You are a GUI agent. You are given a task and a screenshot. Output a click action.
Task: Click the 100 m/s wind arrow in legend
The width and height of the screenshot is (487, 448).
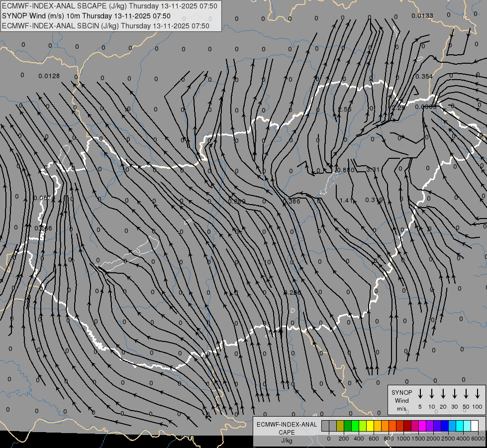tap(478, 394)
